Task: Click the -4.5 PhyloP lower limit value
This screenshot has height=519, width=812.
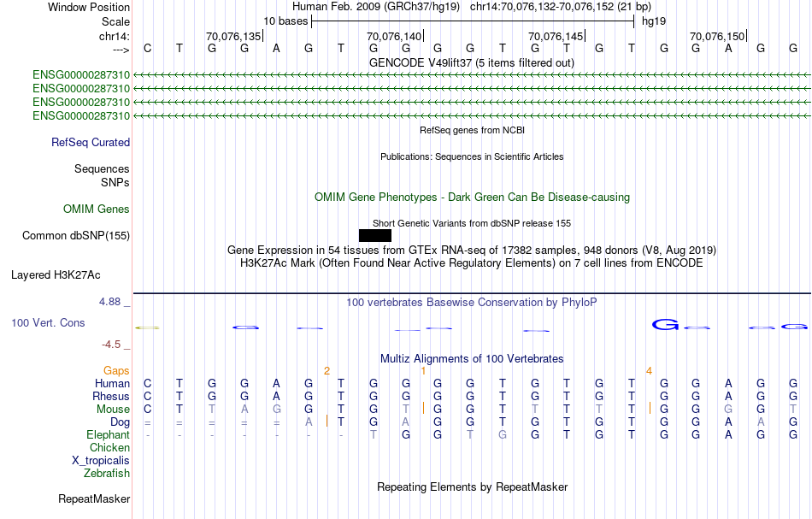Action: tap(111, 345)
